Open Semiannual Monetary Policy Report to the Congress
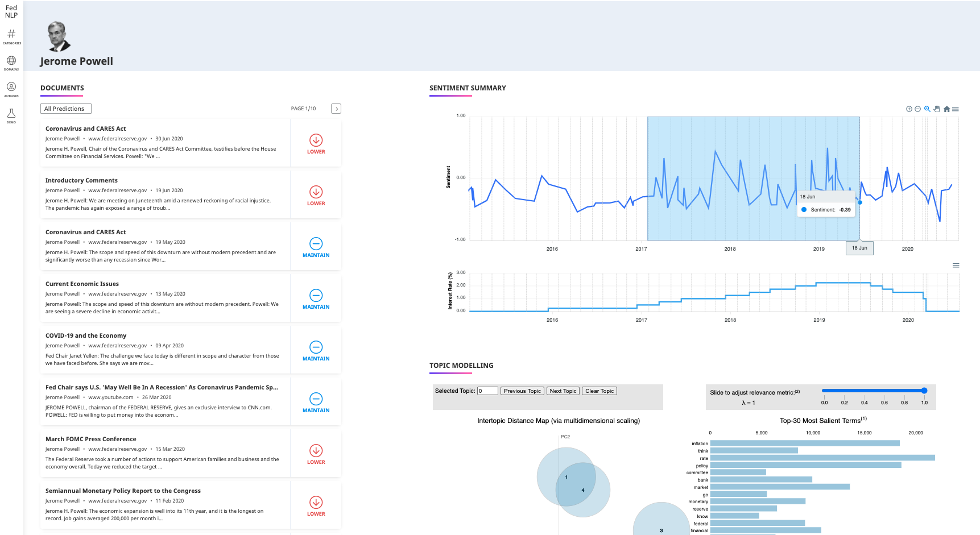The image size is (980, 535). (x=123, y=491)
